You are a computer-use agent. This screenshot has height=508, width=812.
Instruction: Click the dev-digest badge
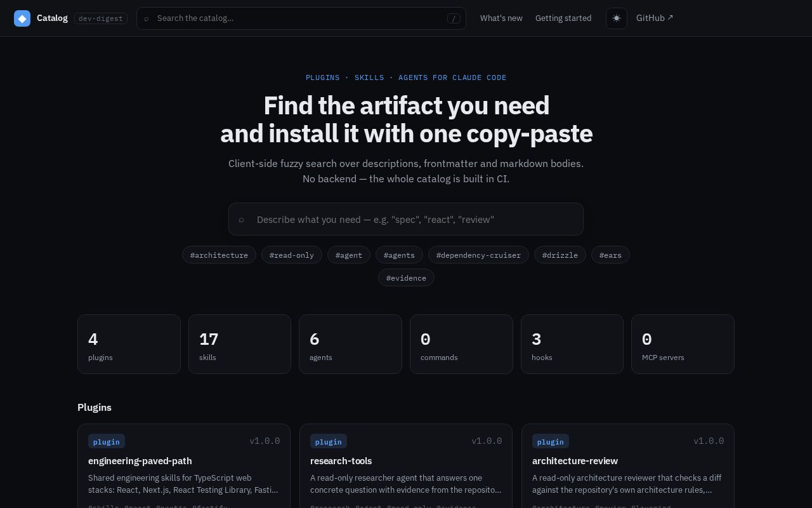point(101,18)
